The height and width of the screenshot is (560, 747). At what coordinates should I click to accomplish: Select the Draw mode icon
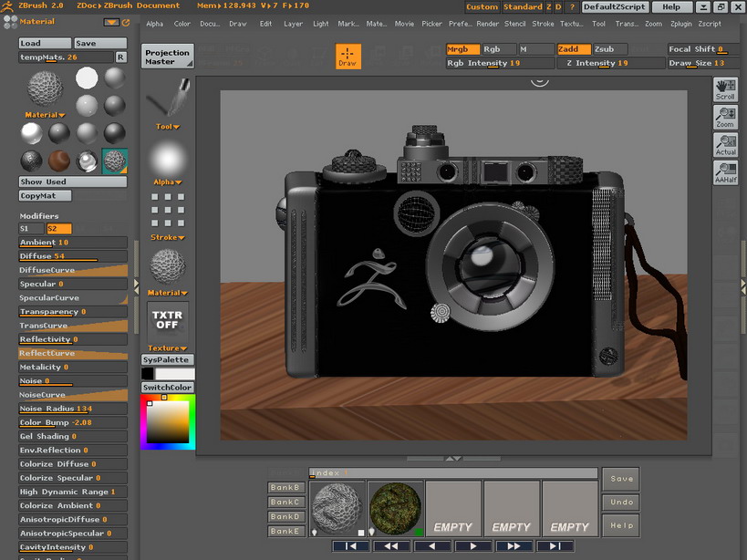click(x=348, y=57)
